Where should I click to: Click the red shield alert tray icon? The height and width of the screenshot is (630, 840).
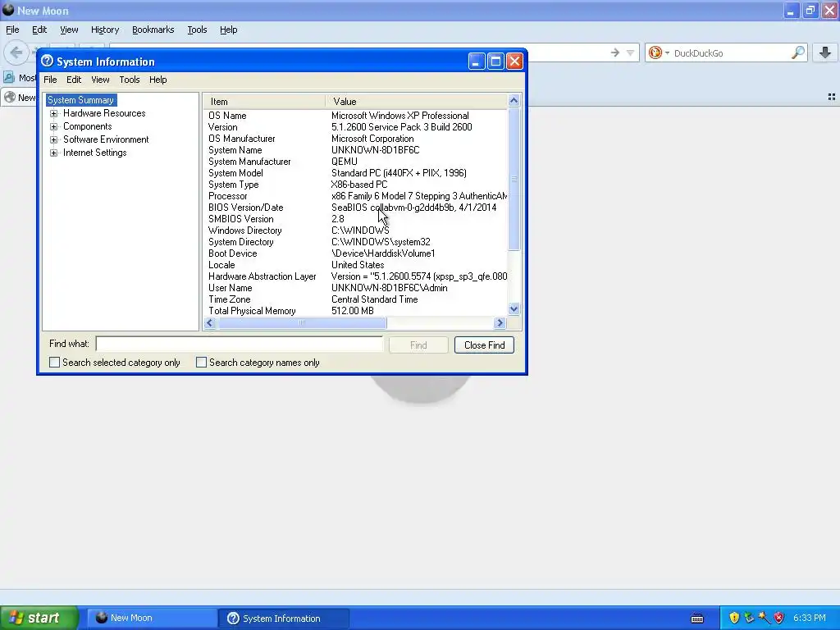click(x=779, y=619)
